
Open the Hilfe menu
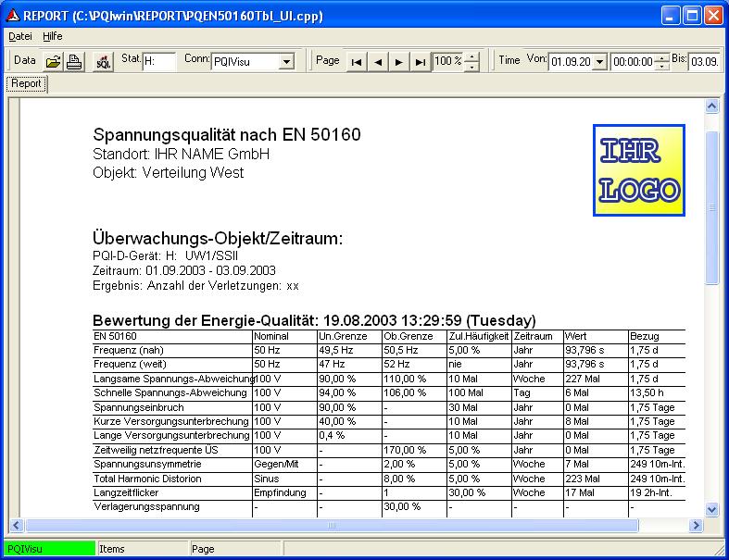point(52,36)
